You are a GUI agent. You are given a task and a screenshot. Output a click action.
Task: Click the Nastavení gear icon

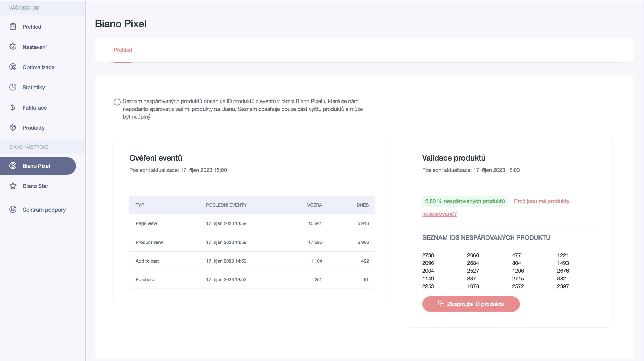(13, 47)
